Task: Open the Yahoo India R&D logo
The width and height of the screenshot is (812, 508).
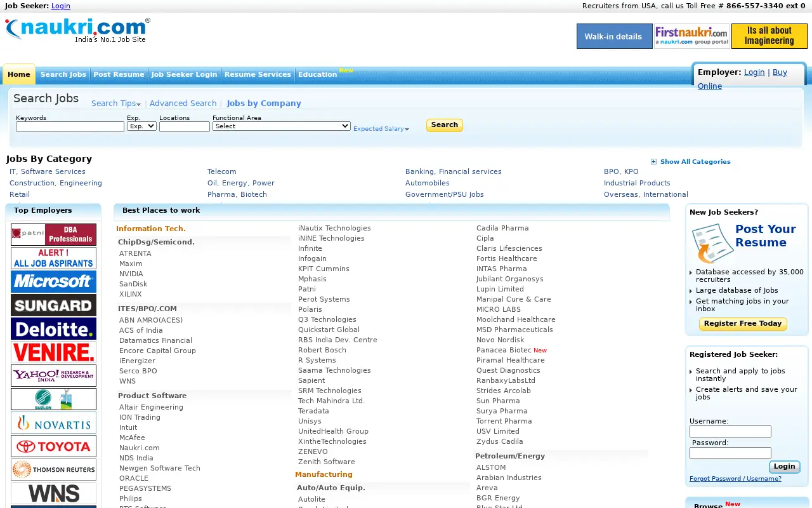Action: pyautogui.click(x=53, y=375)
